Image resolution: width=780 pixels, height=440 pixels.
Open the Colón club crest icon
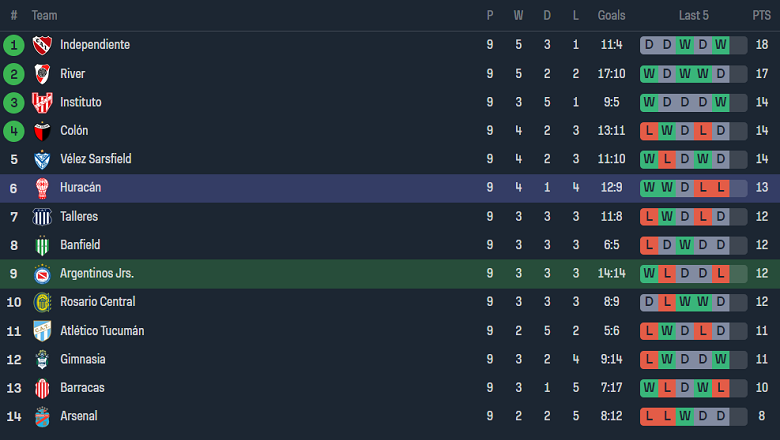click(42, 131)
